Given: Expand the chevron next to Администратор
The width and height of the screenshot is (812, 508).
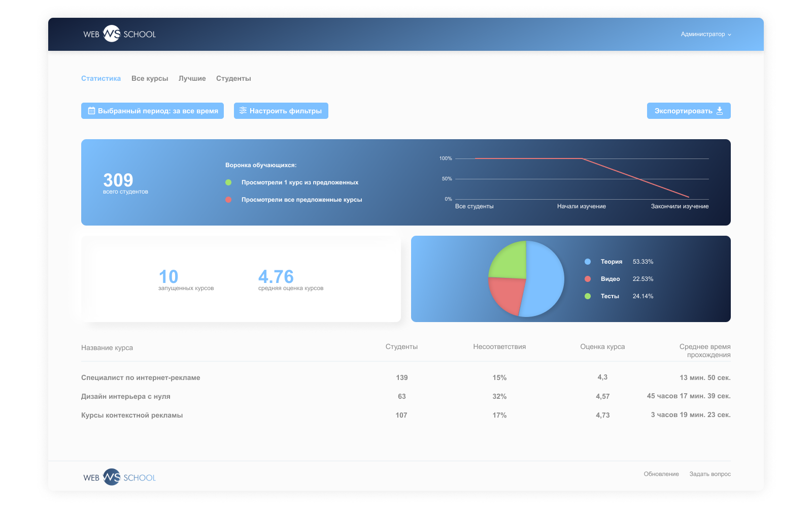Looking at the screenshot, I should click(x=730, y=35).
